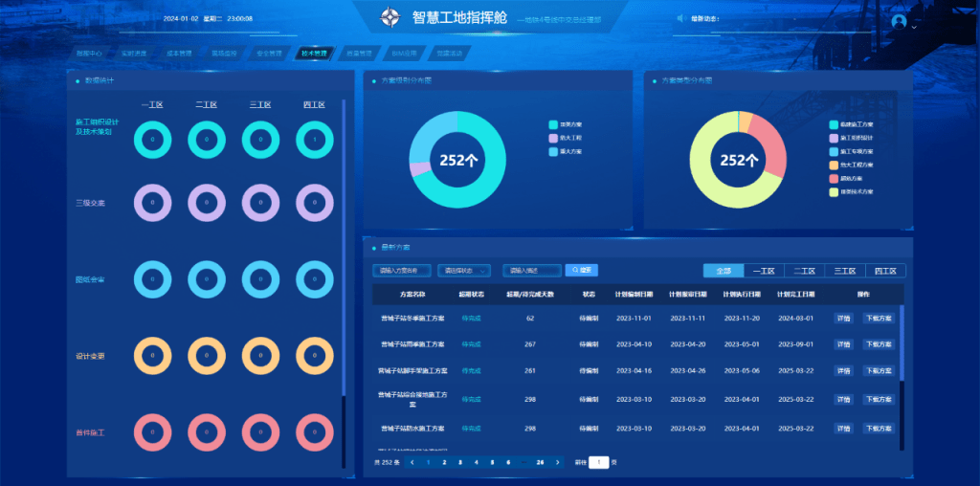Click the 搜索 magnifier search button
The image size is (980, 486).
(583, 271)
